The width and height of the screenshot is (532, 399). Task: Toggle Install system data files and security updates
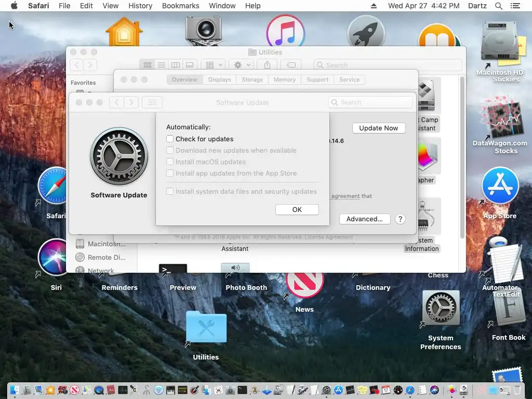pyautogui.click(x=170, y=191)
